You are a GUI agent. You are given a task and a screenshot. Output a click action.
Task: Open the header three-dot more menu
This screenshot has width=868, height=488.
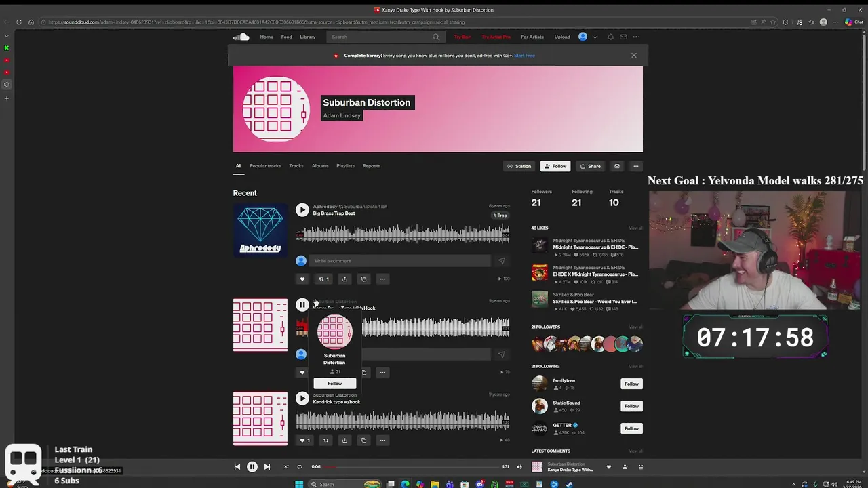(636, 37)
